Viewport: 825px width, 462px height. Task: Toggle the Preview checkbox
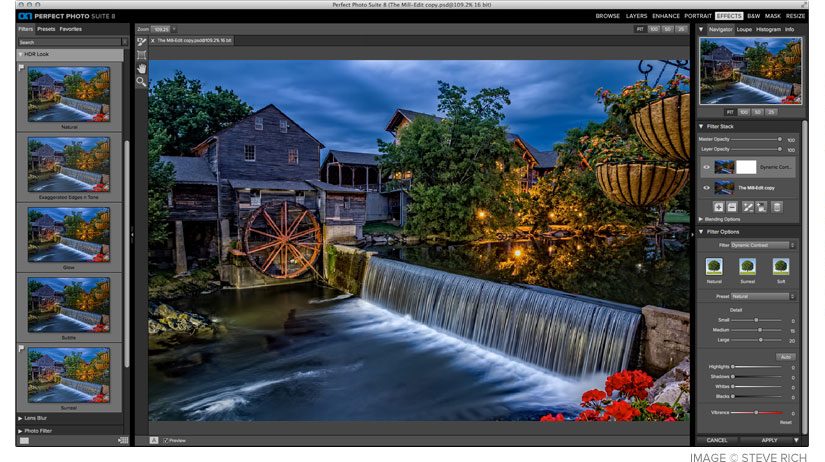click(166, 440)
